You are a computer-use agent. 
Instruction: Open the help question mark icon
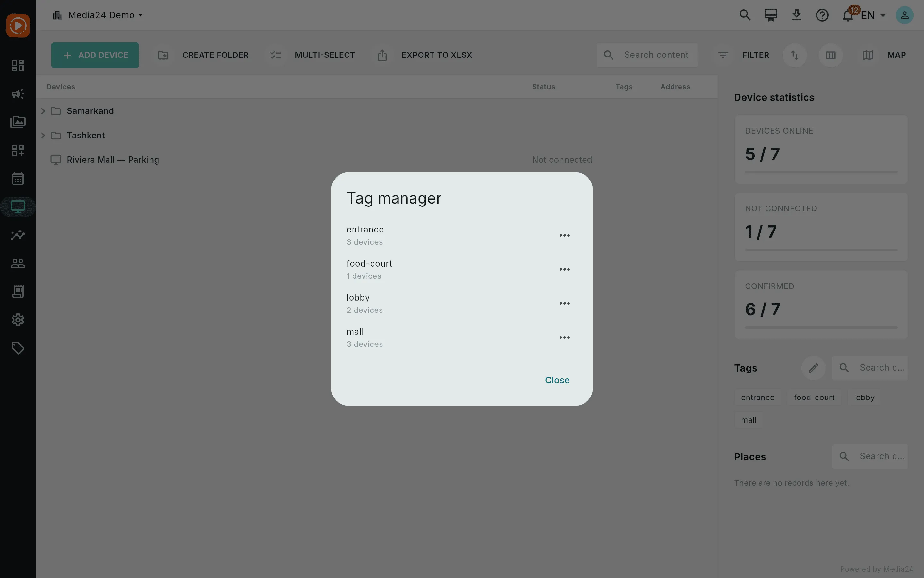(822, 15)
